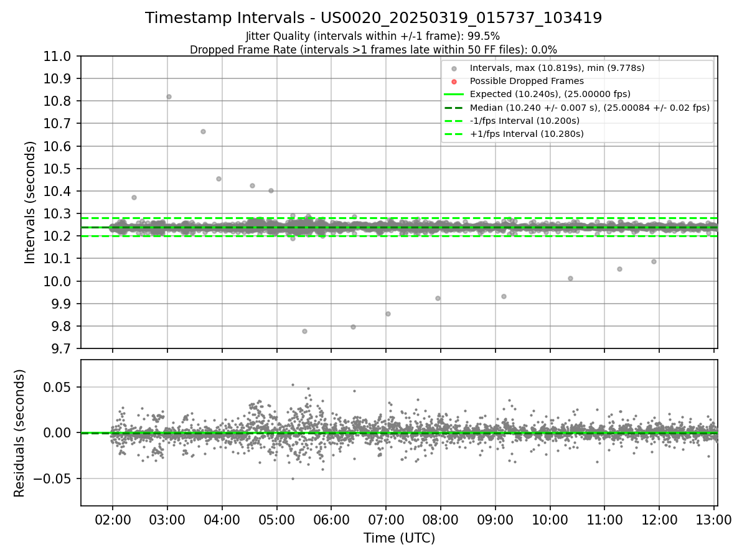Viewport: 747px width, 560px height.
Task: Click the red dot marker beside 'Possible Dropped Frames'
Action: pyautogui.click(x=454, y=82)
